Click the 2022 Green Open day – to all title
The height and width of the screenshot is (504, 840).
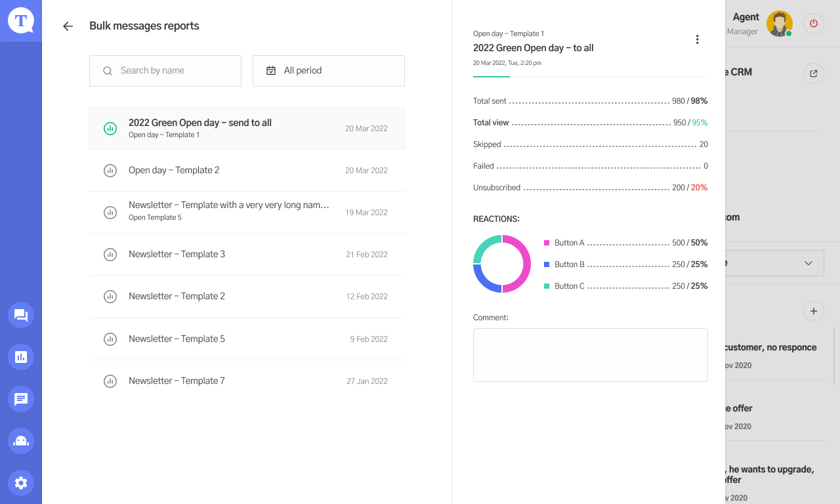coord(534,48)
